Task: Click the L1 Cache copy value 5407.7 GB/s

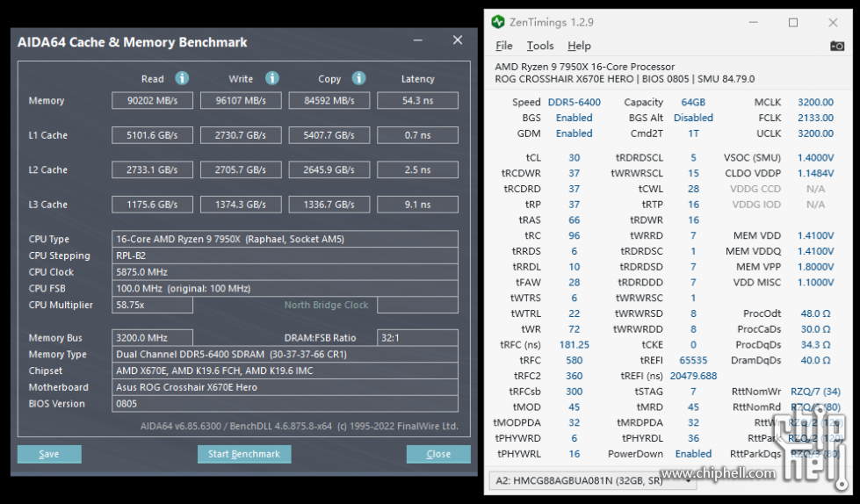Action: click(329, 135)
